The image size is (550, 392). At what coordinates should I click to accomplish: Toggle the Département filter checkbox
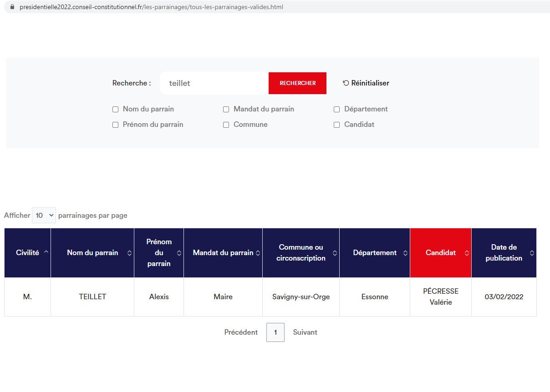336,110
